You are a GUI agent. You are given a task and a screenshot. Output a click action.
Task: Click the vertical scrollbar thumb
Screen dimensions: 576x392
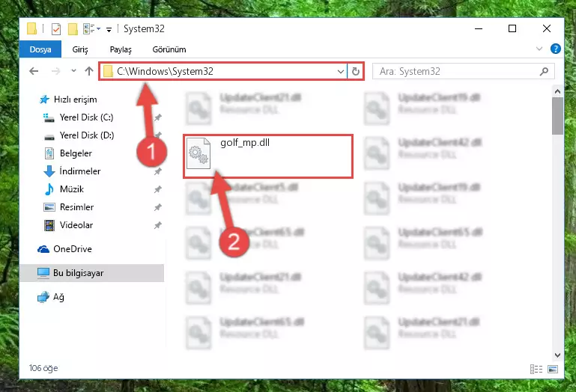[557, 116]
